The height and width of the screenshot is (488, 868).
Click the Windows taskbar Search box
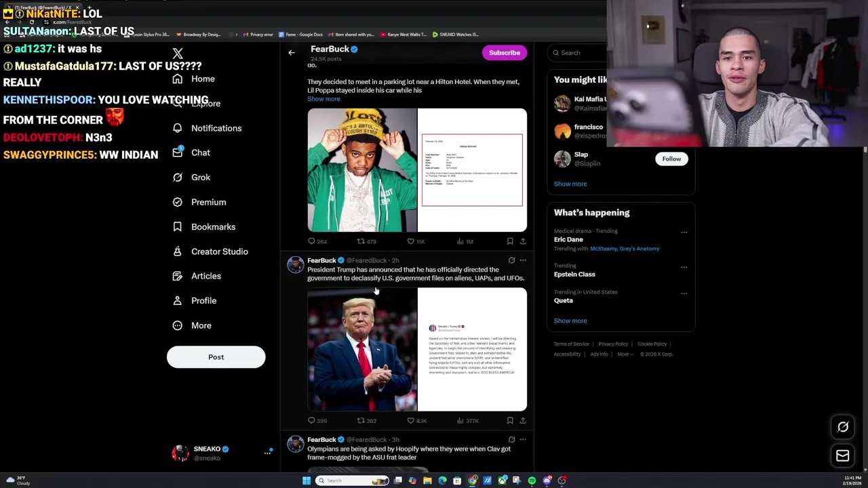[x=353, y=481]
